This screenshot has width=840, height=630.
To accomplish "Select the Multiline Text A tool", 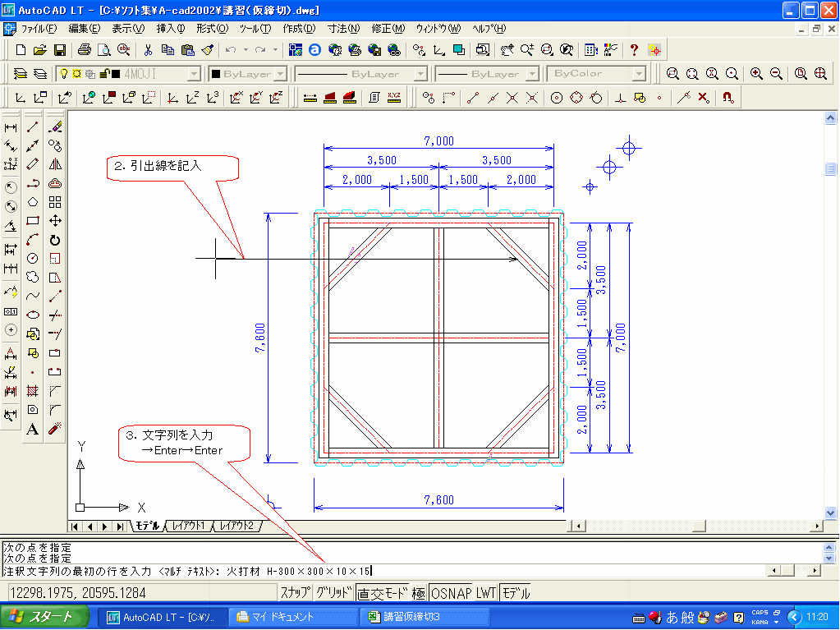I will [x=33, y=429].
